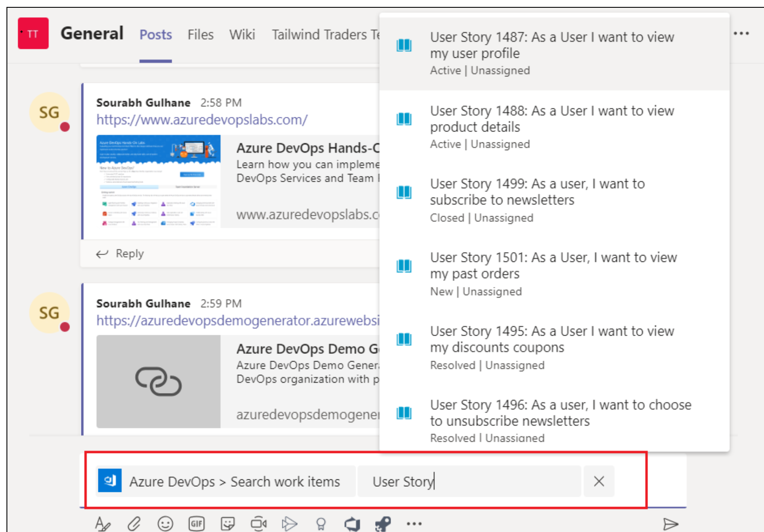The width and height of the screenshot is (764, 532).
Task: Click the Closed | Unassigned status text
Action: [x=482, y=218]
